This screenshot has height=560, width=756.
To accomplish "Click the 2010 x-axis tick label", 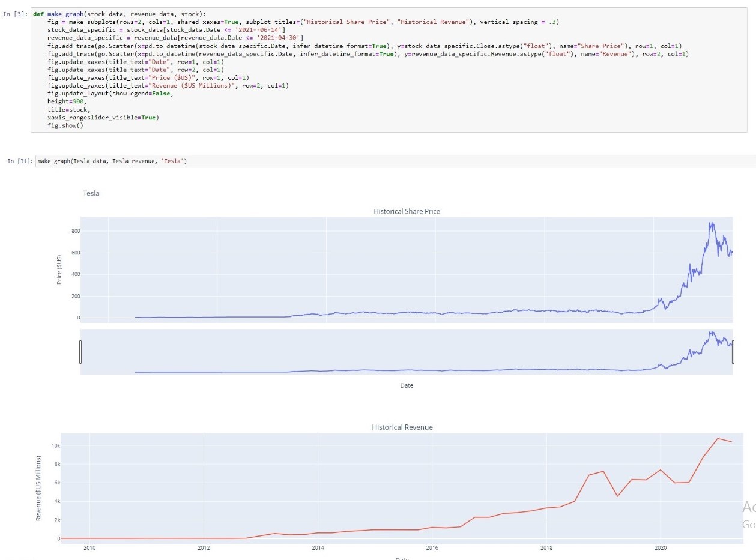I will tap(90, 548).
